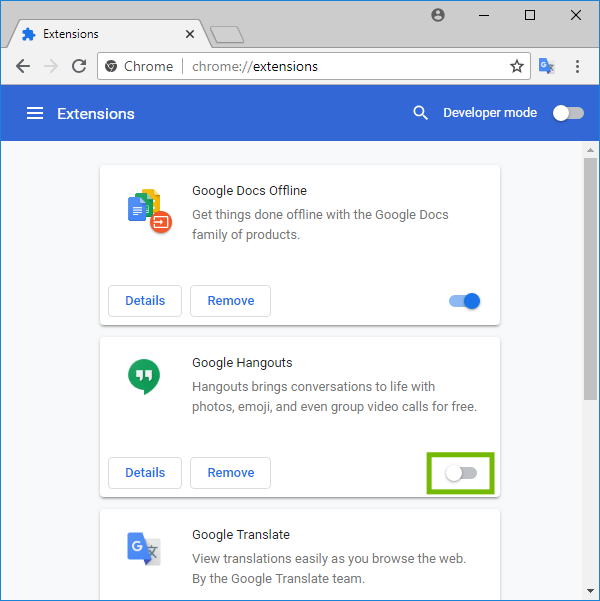Click the forward navigation arrow
This screenshot has width=600, height=601.
[51, 66]
